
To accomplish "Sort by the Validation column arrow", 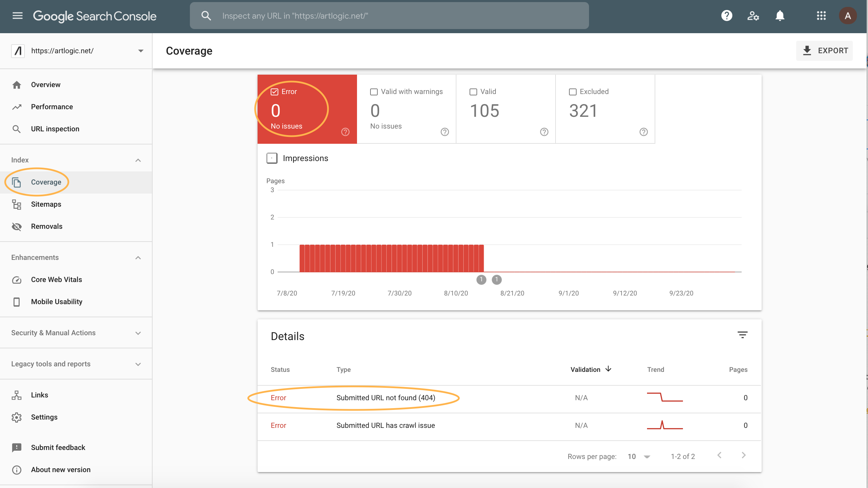I will coord(608,369).
